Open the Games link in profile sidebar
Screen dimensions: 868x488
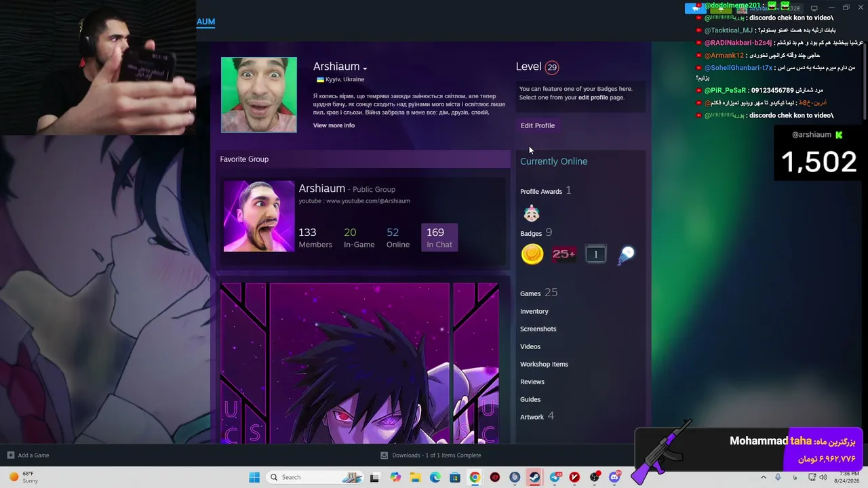tap(530, 293)
